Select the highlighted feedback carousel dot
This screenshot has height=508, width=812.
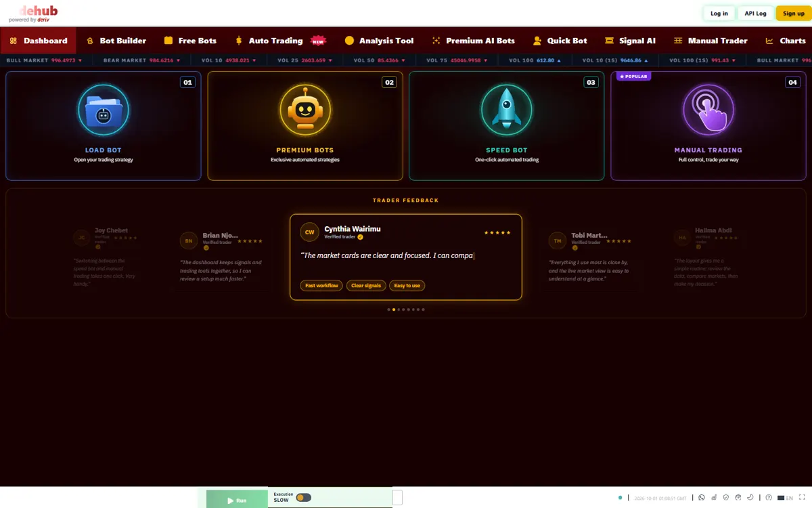click(x=394, y=310)
